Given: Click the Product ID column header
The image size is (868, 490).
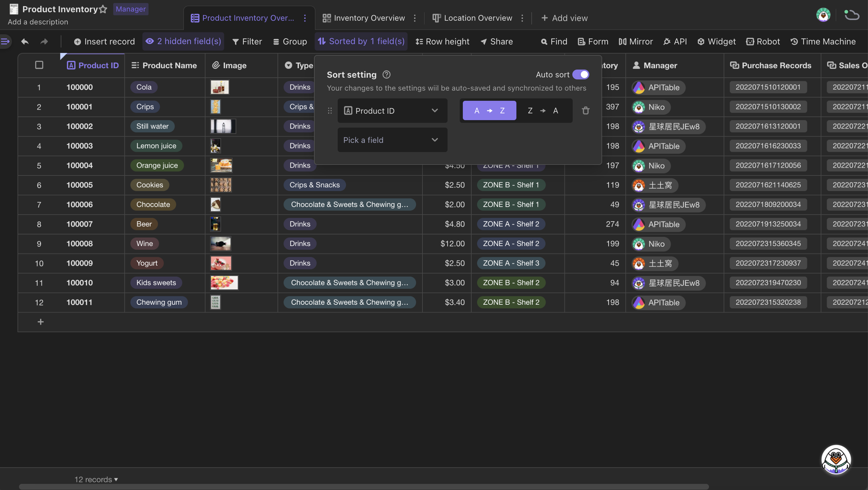Looking at the screenshot, I should tap(93, 65).
